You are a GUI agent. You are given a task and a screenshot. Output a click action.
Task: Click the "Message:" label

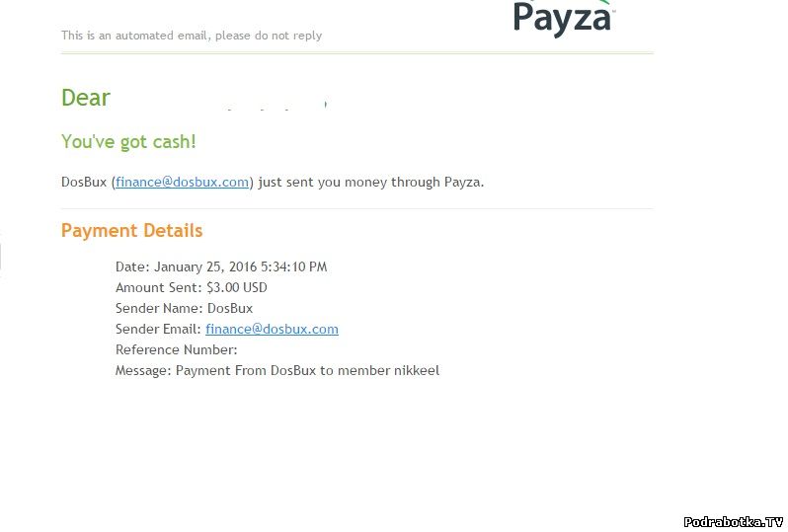coord(143,370)
